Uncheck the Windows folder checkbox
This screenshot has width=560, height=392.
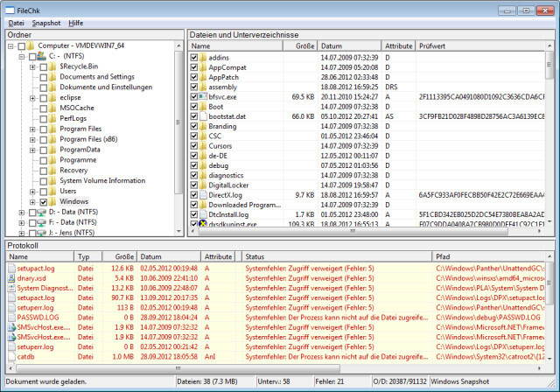point(43,202)
